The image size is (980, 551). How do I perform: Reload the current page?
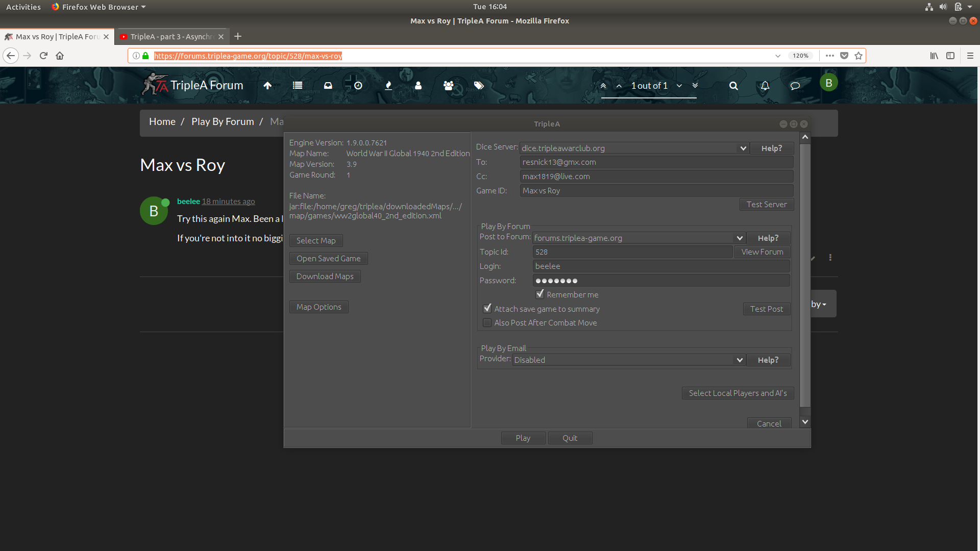43,56
